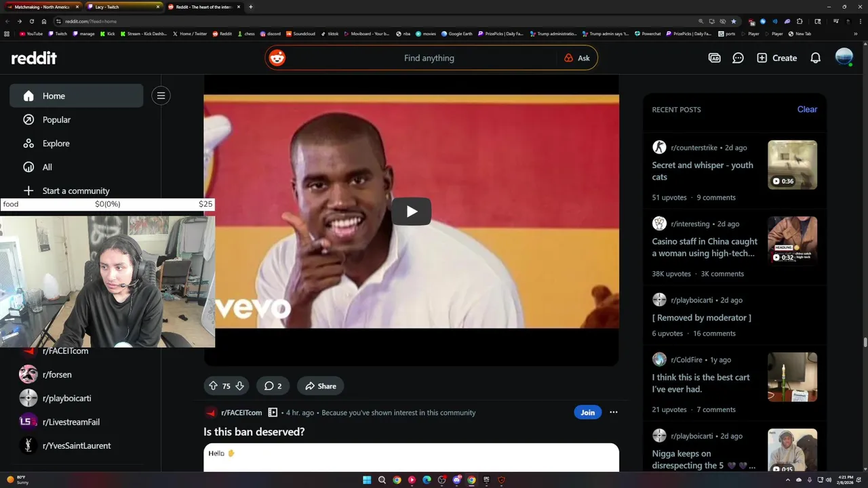This screenshot has width=868, height=488.
Task: Open r/counterstrike in recent posts
Action: [694, 148]
